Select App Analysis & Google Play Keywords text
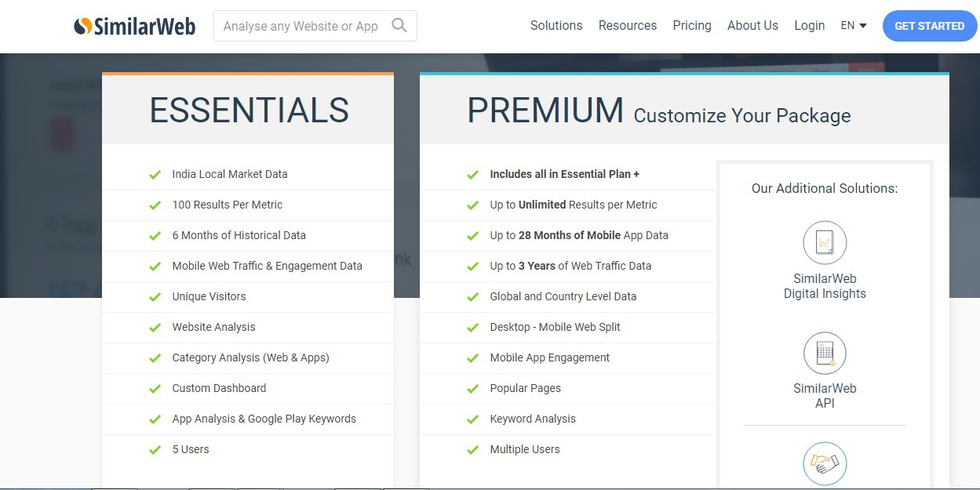The width and height of the screenshot is (980, 490). 264,419
